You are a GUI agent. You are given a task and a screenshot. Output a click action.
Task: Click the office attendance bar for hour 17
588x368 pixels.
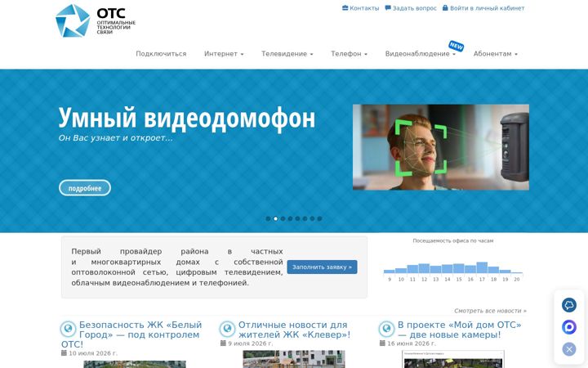(482, 267)
